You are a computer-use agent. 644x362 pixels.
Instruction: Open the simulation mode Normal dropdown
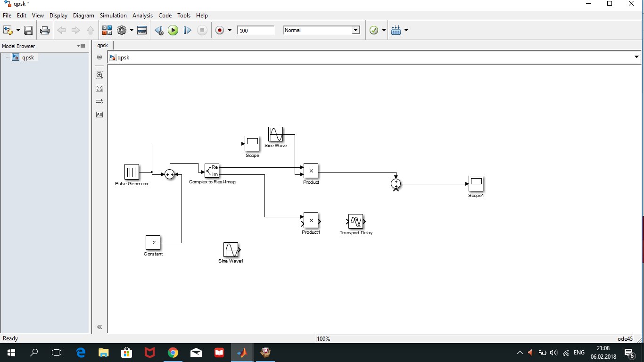click(322, 30)
